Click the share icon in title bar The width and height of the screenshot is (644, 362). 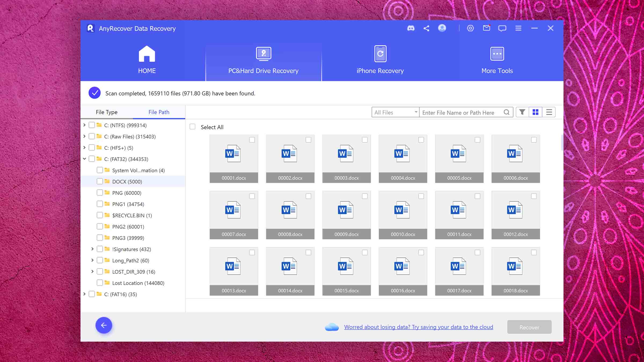point(426,28)
